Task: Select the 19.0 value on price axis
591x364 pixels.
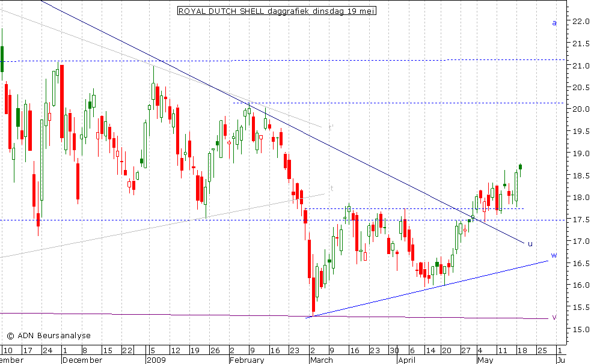Action: [x=580, y=154]
